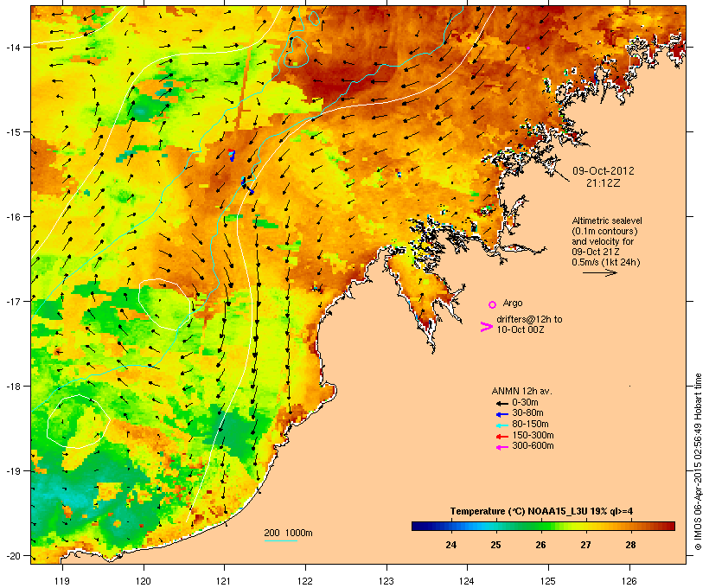The height and width of the screenshot is (588, 709).
Task: Click the '80-150m' depth label
Action: pyautogui.click(x=530, y=425)
